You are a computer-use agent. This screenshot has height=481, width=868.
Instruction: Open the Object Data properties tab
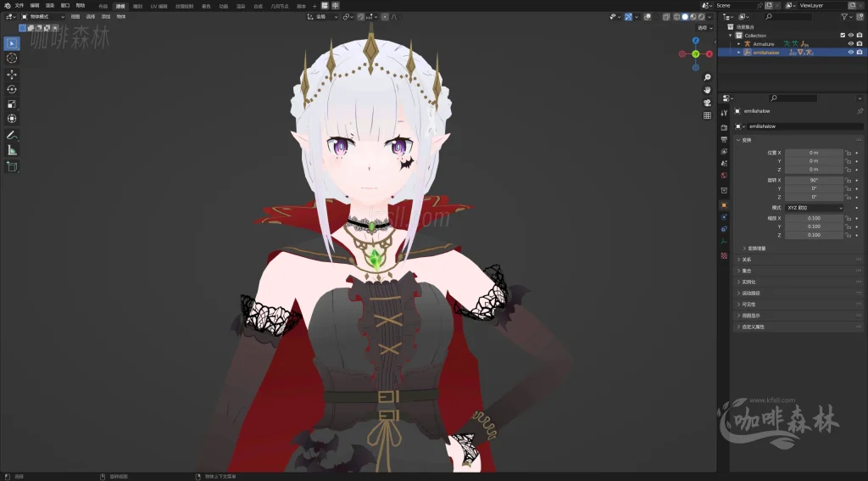click(724, 242)
